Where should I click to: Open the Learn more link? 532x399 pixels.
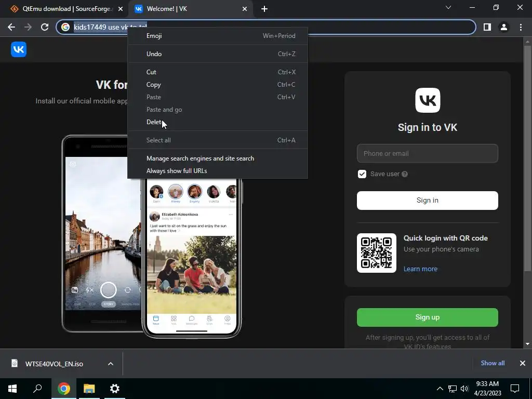[x=420, y=269]
